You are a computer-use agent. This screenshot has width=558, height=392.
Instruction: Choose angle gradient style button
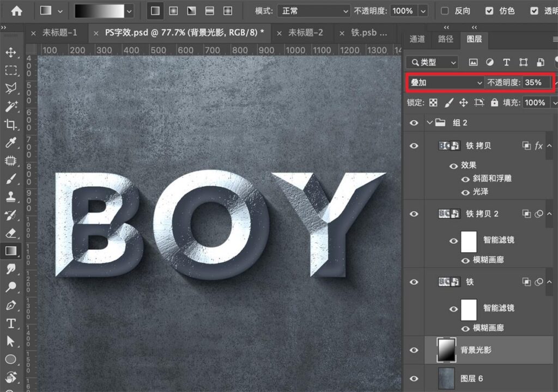(191, 11)
